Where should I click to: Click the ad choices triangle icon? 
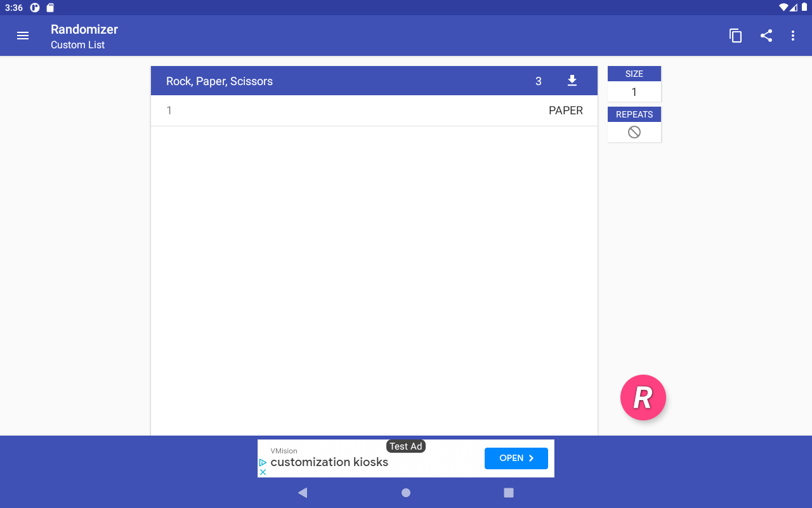[263, 462]
